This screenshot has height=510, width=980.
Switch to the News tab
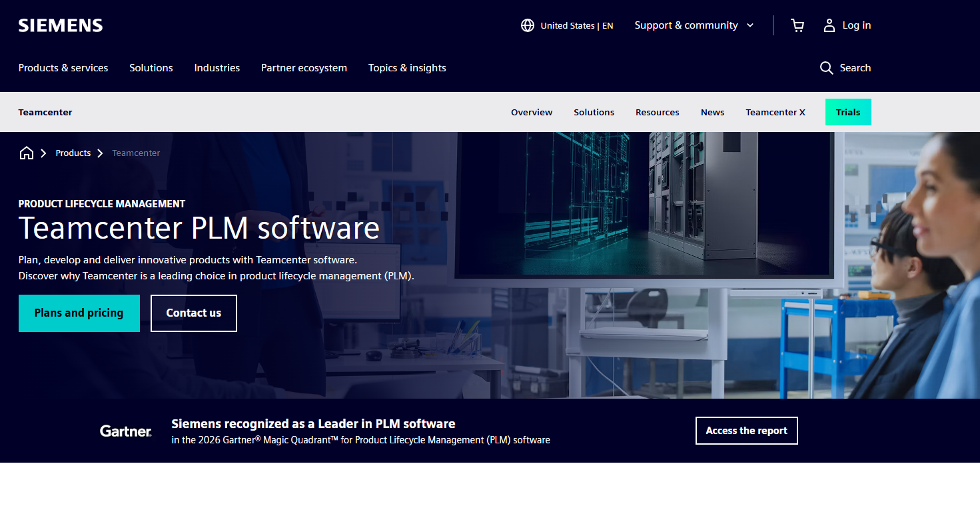click(712, 112)
